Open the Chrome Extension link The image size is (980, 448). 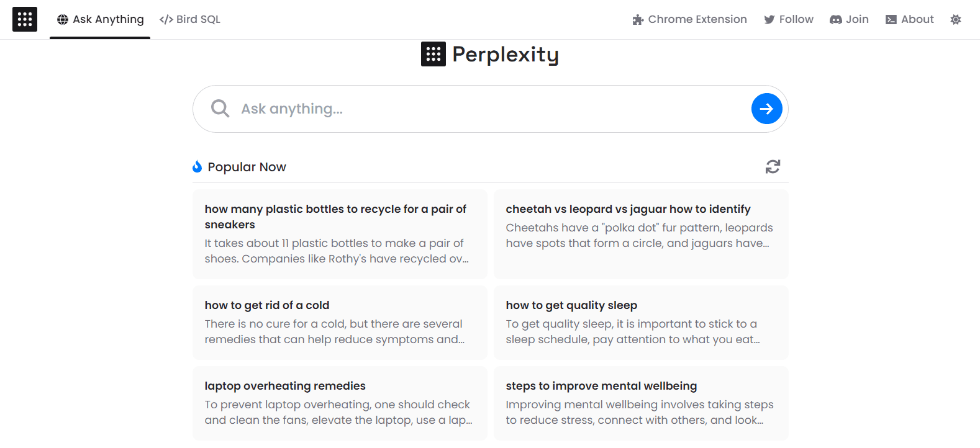689,19
